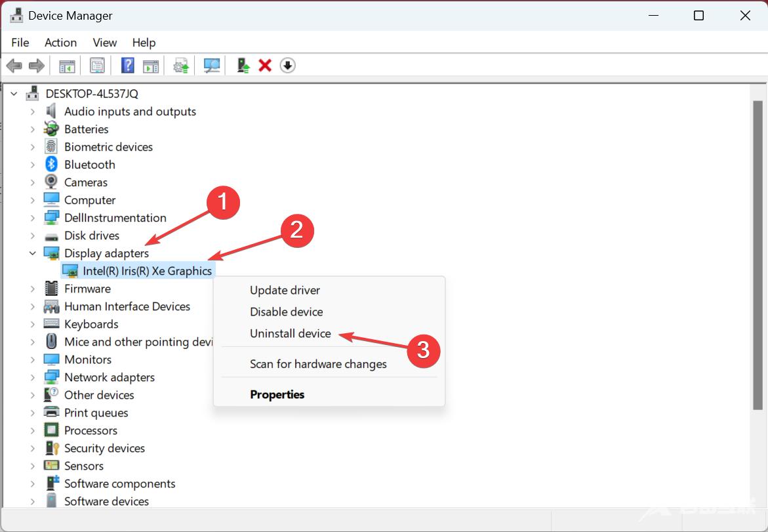Select the Sensors row label
768x532 pixels.
(x=84, y=466)
